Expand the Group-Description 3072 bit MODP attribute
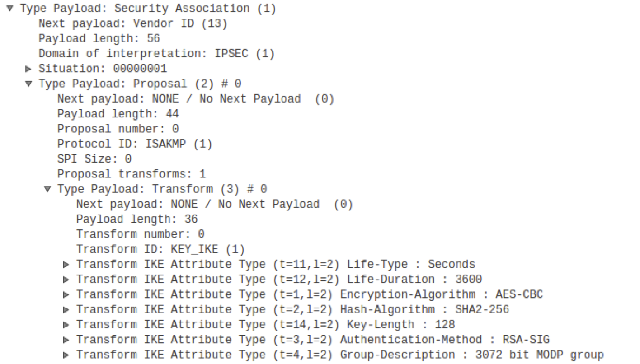Viewport: 640px width, 364px height. (x=66, y=355)
